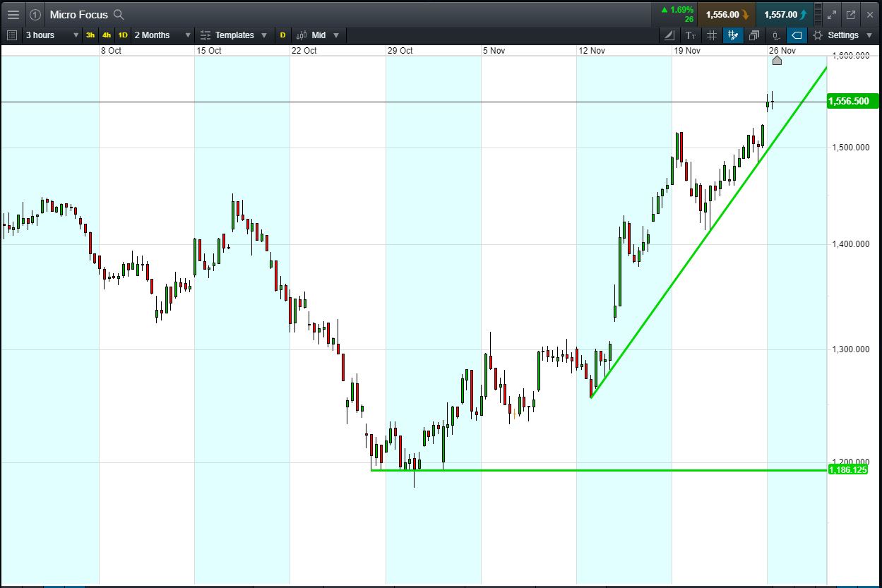
Task: Click the 1,556.00 sell price button
Action: click(x=726, y=14)
